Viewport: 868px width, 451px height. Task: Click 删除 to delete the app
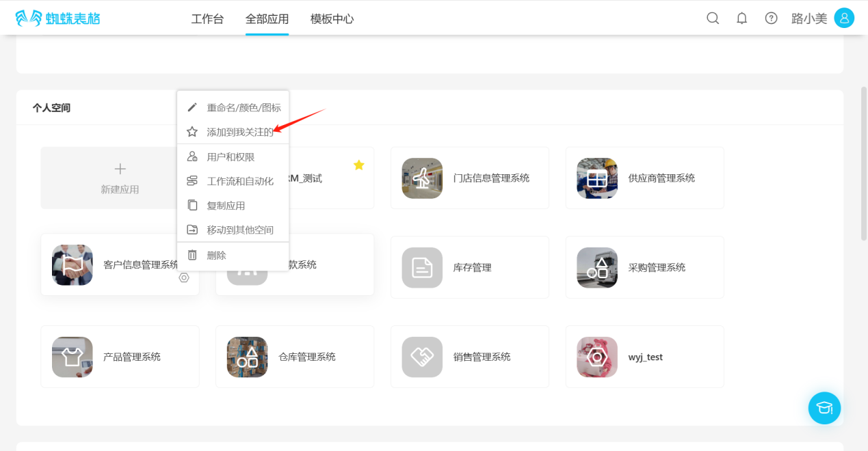coord(216,255)
